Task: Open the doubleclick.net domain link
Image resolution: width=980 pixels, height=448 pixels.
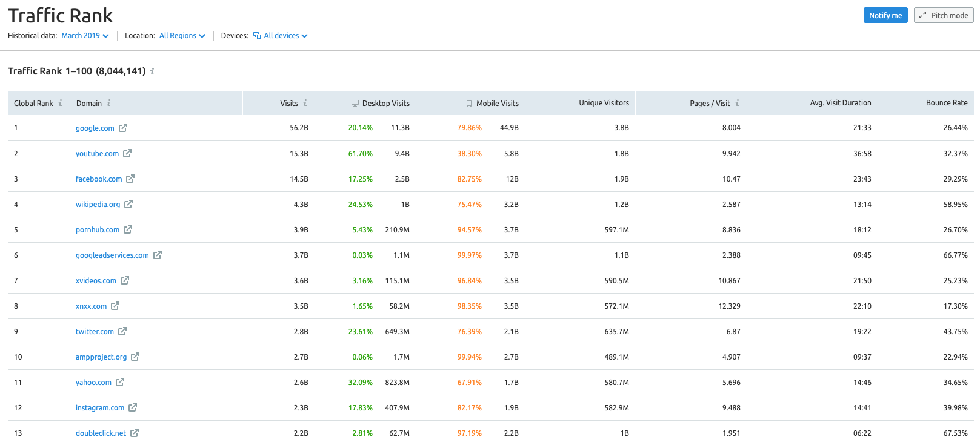Action: pyautogui.click(x=101, y=433)
